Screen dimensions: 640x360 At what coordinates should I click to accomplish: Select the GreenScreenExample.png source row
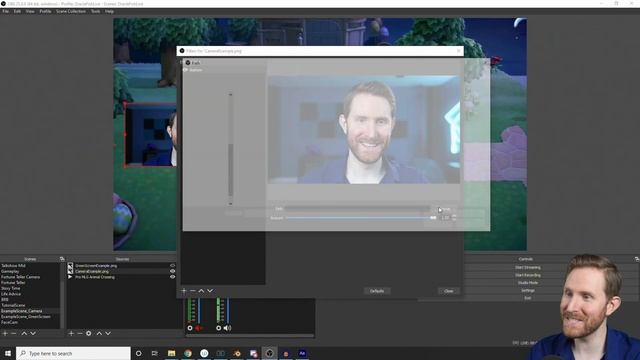[x=121, y=265]
